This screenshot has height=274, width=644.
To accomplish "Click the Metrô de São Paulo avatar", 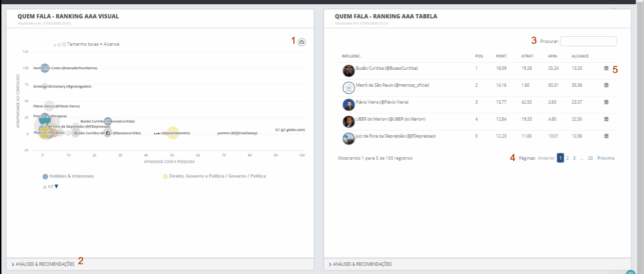I will (348, 88).
